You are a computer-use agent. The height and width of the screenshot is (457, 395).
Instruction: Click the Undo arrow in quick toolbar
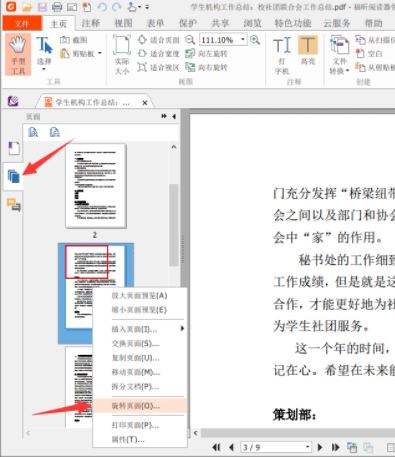tap(102, 7)
